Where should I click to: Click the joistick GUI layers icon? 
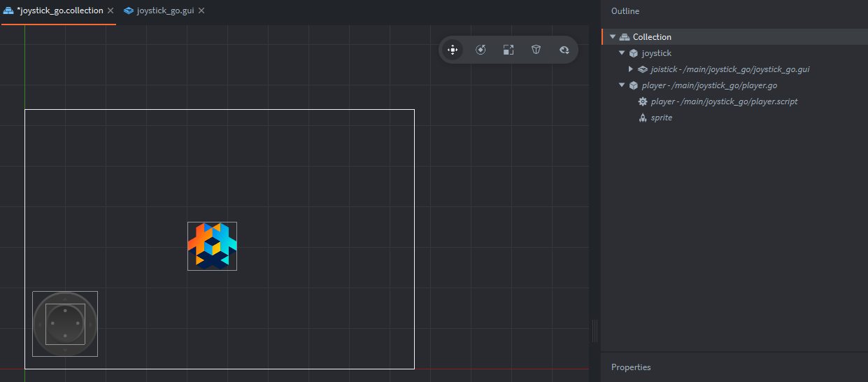[x=642, y=69]
